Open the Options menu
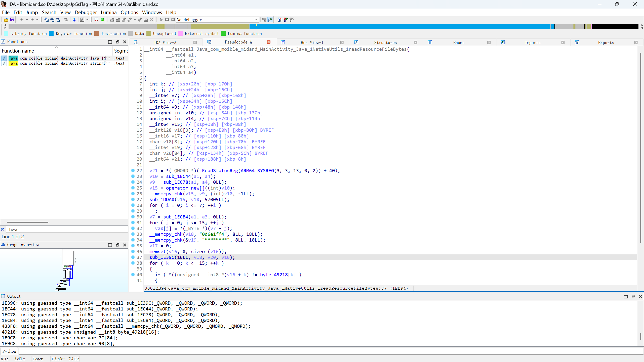The width and height of the screenshot is (644, 362). tap(129, 12)
